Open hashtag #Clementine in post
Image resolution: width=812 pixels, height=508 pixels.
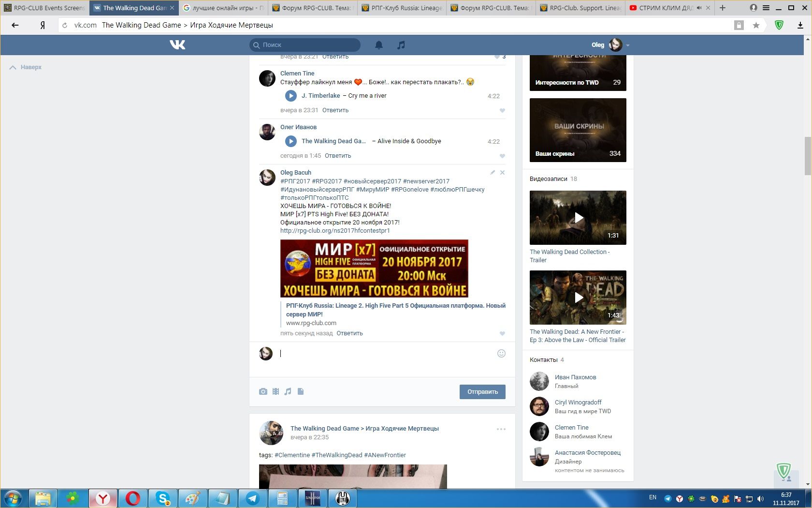pos(292,455)
